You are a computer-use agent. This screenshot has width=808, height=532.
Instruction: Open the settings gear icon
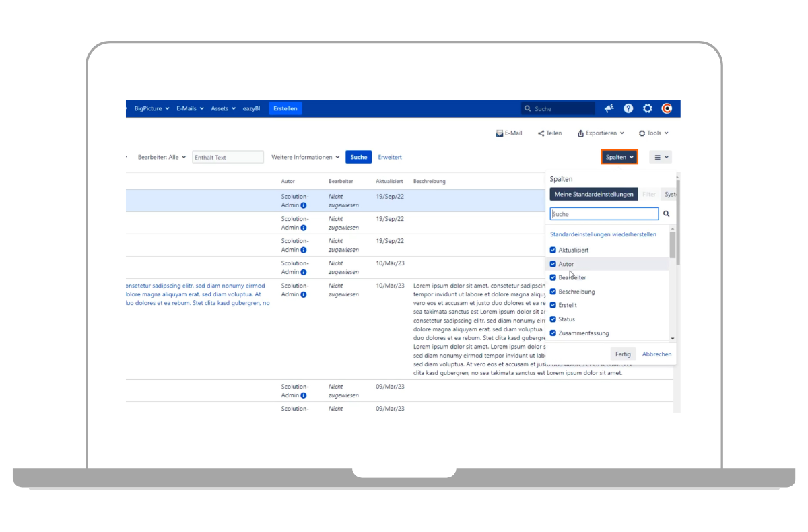pos(648,108)
